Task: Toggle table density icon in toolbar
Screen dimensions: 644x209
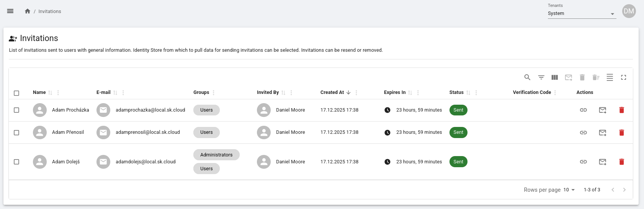Action: 610,77
